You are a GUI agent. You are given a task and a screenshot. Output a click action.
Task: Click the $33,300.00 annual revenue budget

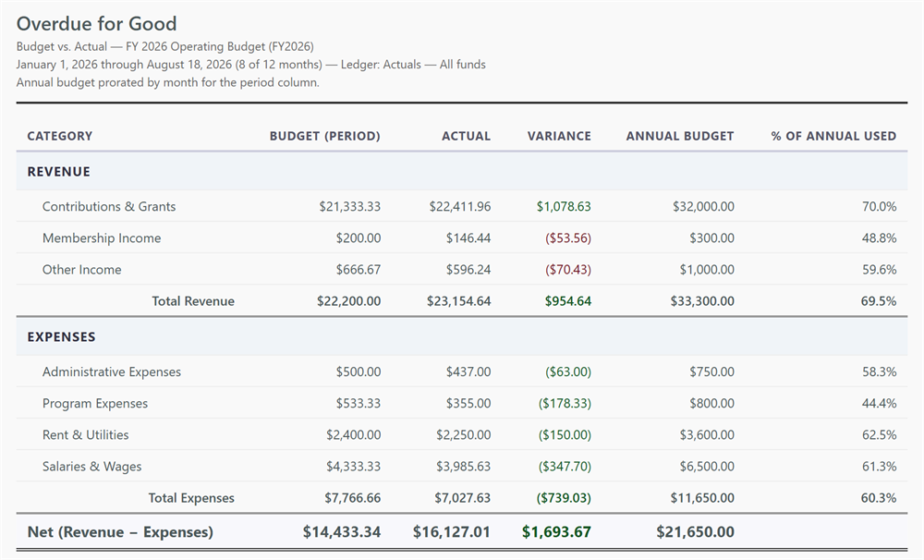(x=702, y=301)
